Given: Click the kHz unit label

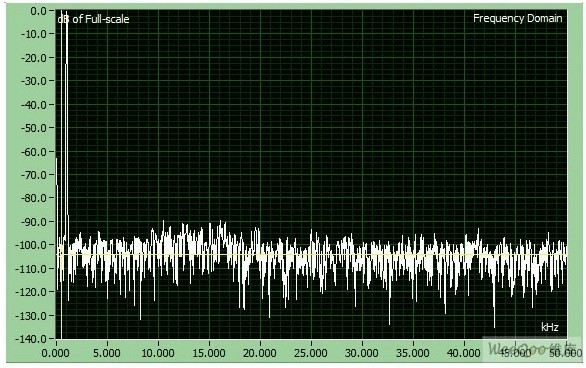Looking at the screenshot, I should click(550, 327).
